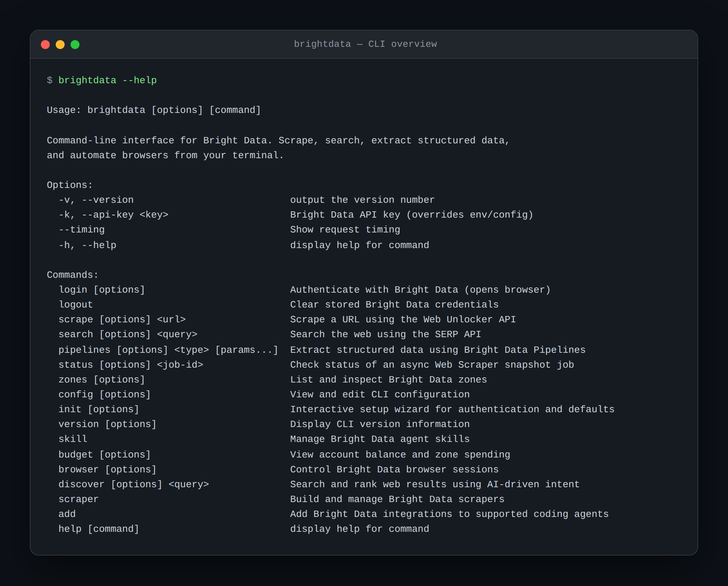Click 'Clear stored Bright Data credentials' description

pyautogui.click(x=394, y=305)
